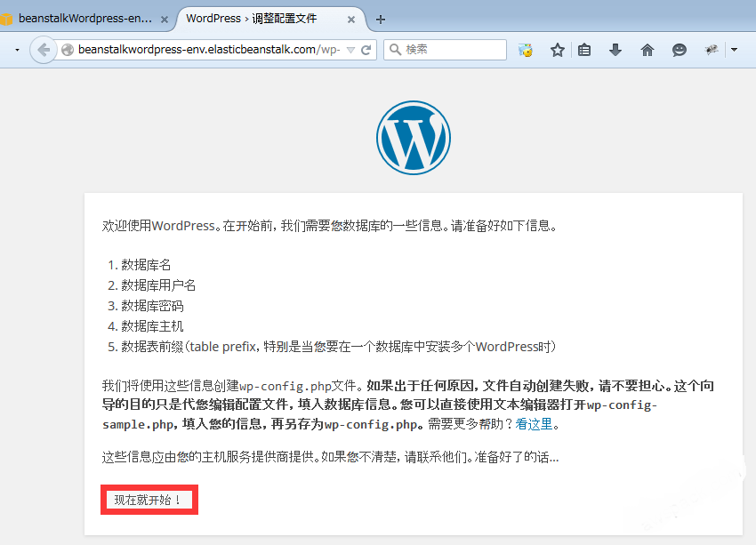Click the 欢迎使用WordPress welcome sentence
This screenshot has height=545, width=756.
(x=330, y=226)
